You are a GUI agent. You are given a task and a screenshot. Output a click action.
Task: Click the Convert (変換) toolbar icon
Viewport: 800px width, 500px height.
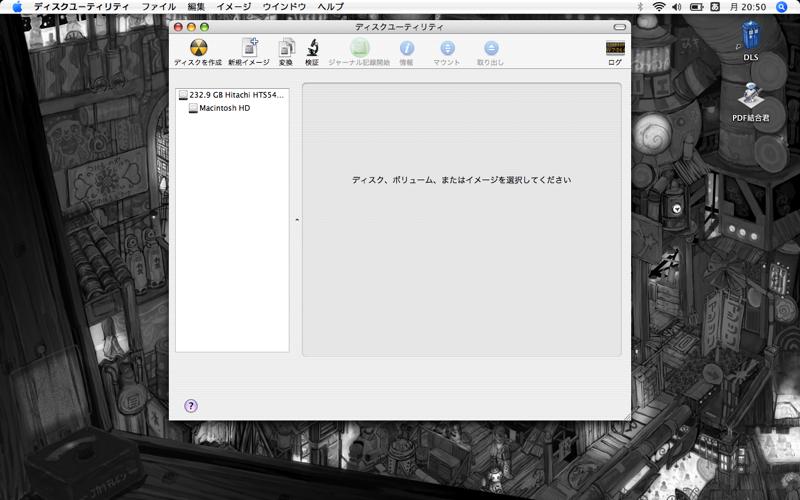[286, 47]
